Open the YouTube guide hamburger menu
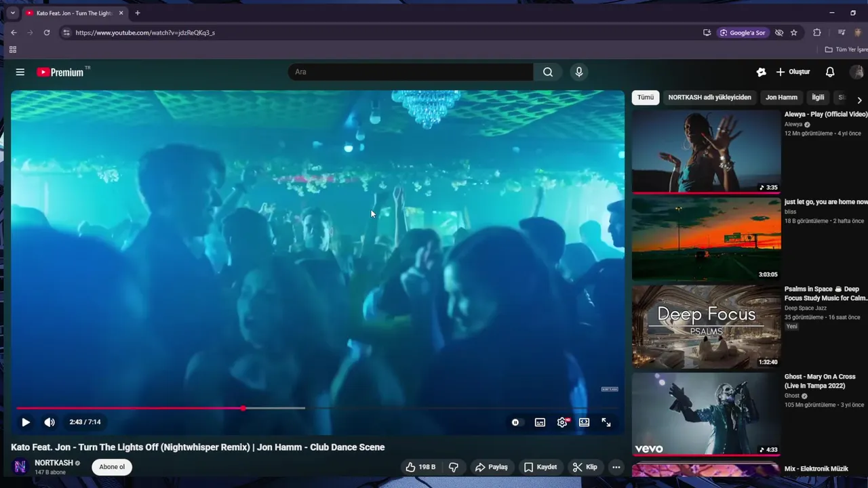 (20, 72)
